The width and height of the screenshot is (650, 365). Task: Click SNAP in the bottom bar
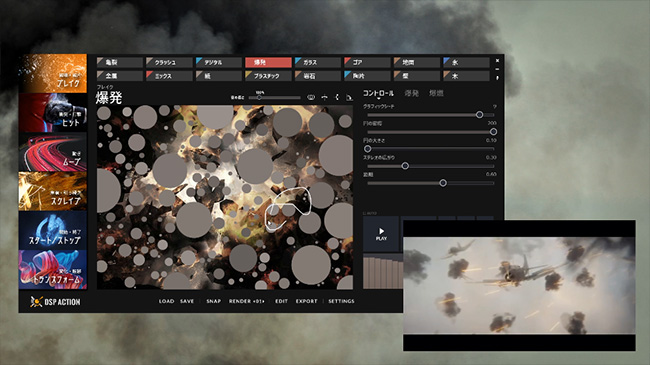[213, 301]
